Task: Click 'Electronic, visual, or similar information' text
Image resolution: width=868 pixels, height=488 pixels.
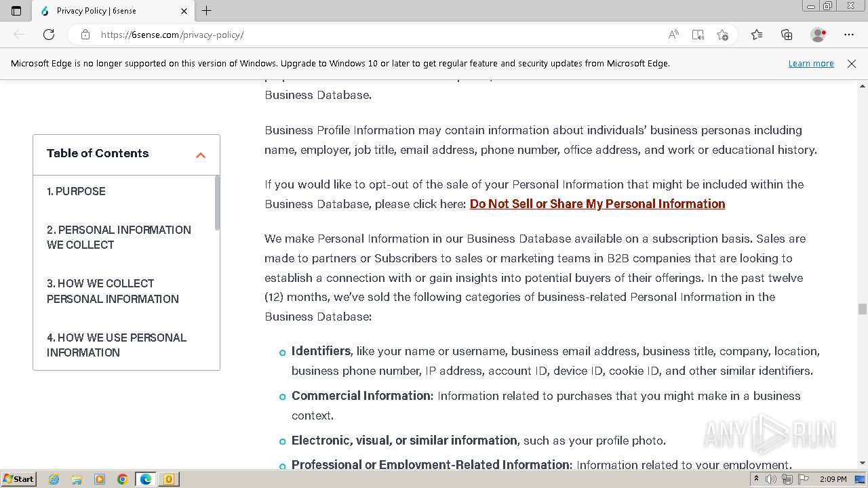Action: pos(404,441)
